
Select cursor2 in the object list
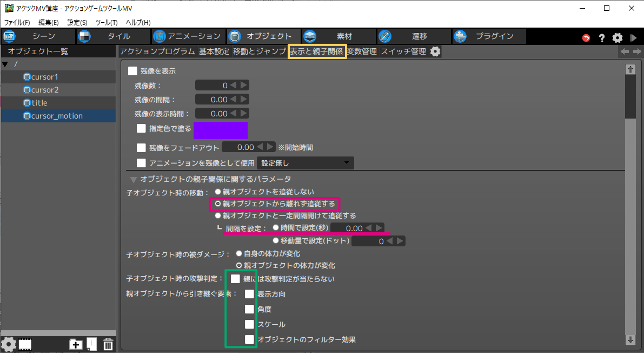point(45,90)
